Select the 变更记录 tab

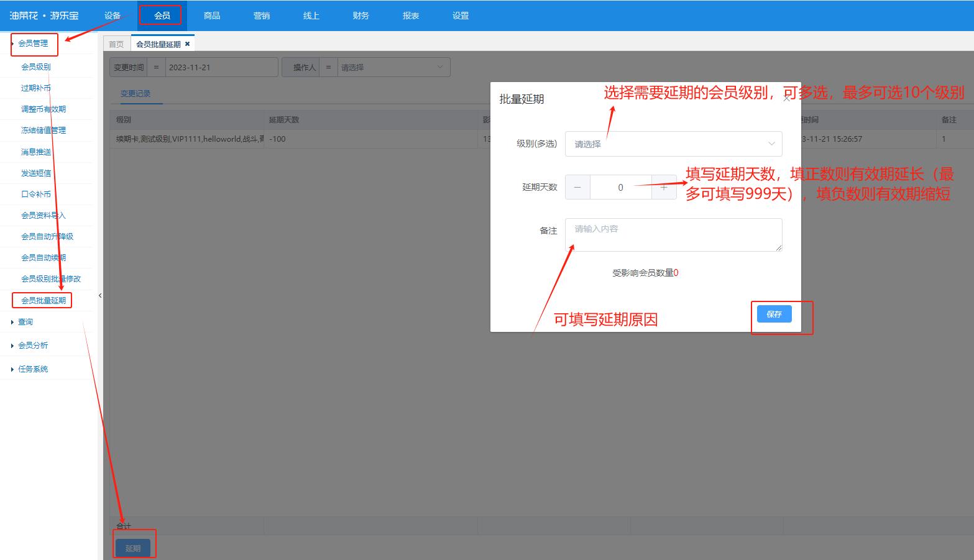136,93
